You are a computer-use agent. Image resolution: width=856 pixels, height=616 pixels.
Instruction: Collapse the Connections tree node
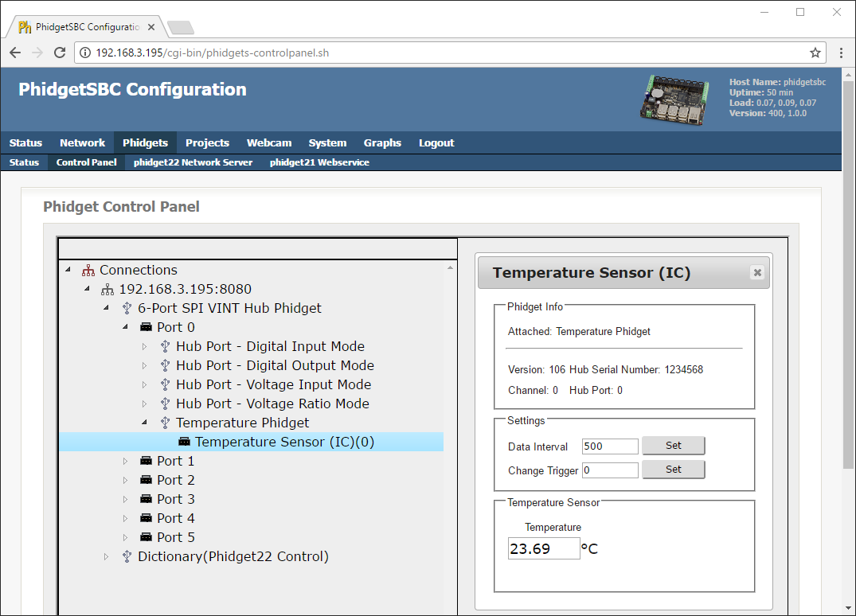click(x=68, y=270)
